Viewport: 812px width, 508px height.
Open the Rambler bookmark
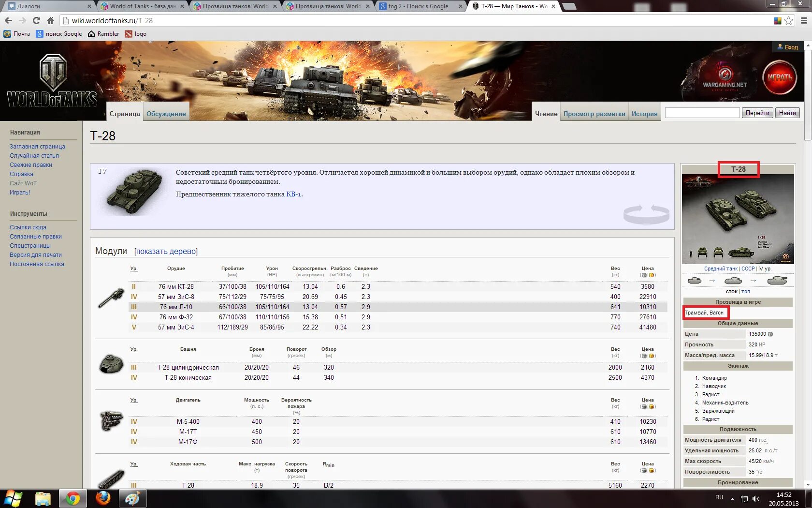[103, 34]
